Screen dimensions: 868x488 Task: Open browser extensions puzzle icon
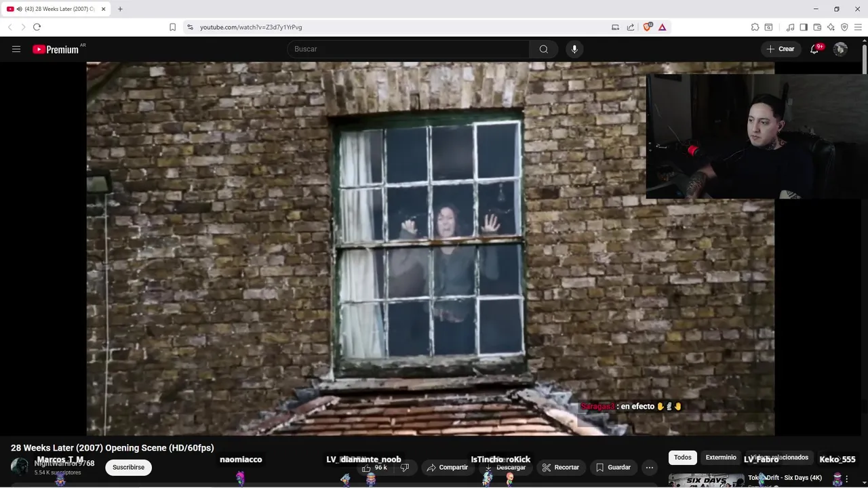pos(755,27)
